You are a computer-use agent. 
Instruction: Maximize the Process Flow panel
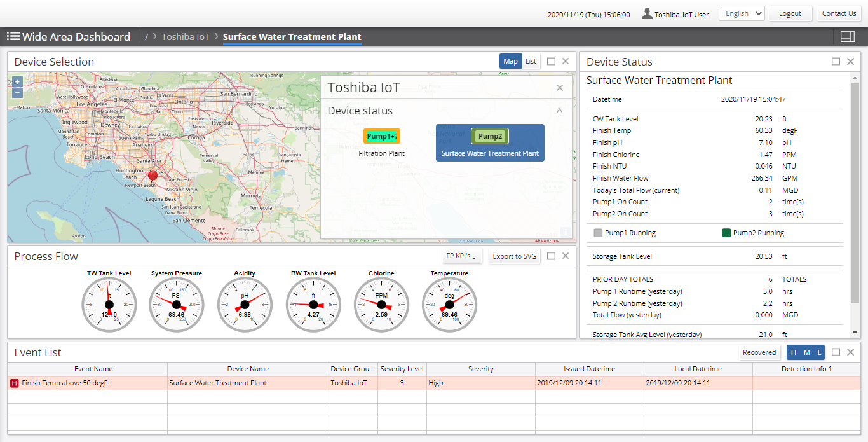(x=551, y=256)
